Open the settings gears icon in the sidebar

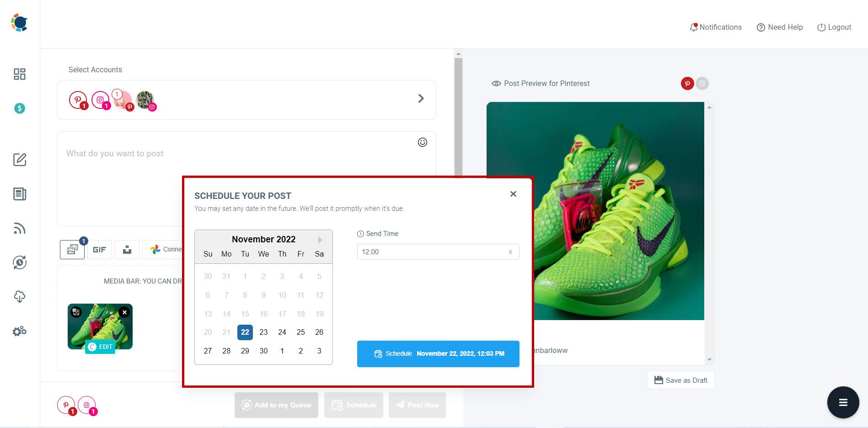(x=19, y=331)
